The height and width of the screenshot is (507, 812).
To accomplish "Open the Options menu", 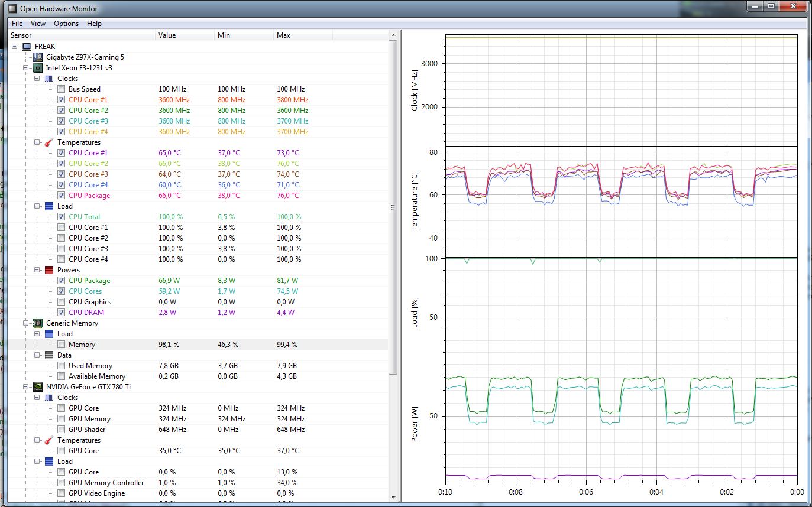I will pyautogui.click(x=66, y=24).
